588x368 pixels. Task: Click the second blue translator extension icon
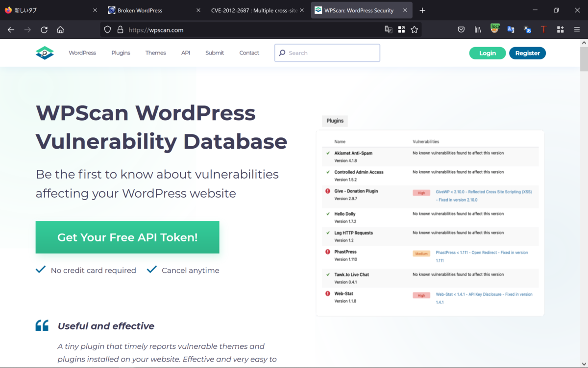tap(527, 30)
